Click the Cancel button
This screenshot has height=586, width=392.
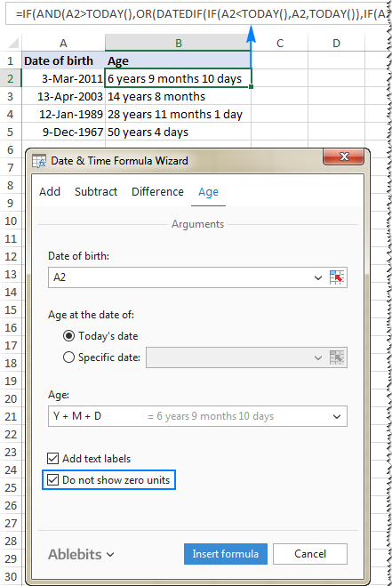tap(310, 554)
